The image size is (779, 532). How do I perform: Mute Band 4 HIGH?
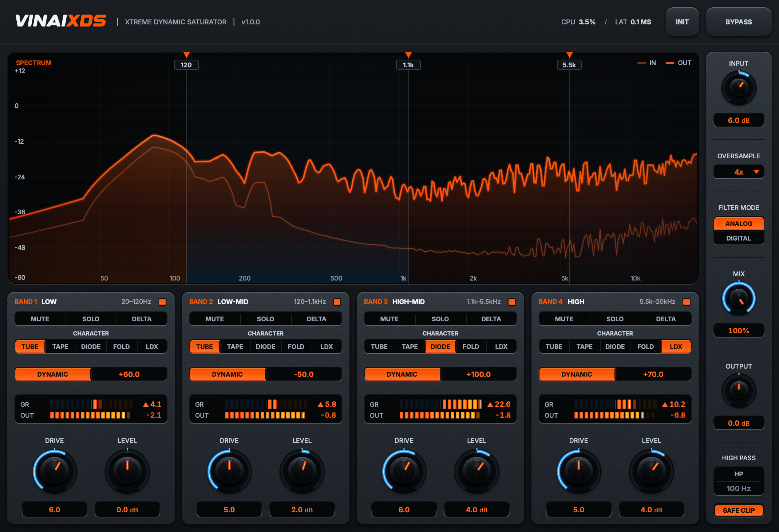pos(564,319)
